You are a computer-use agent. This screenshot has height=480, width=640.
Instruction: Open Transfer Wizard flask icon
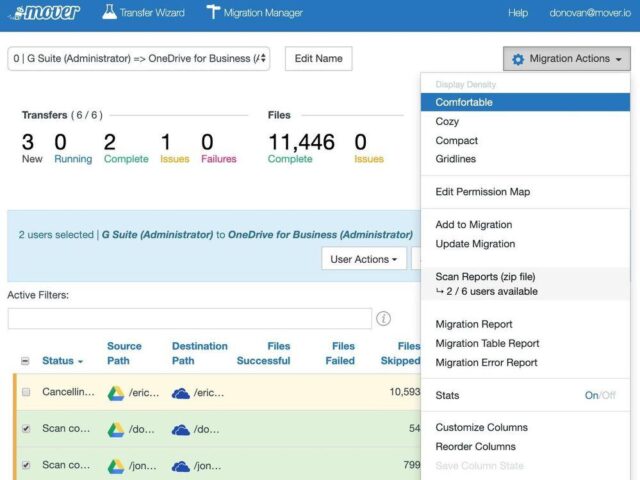point(109,12)
